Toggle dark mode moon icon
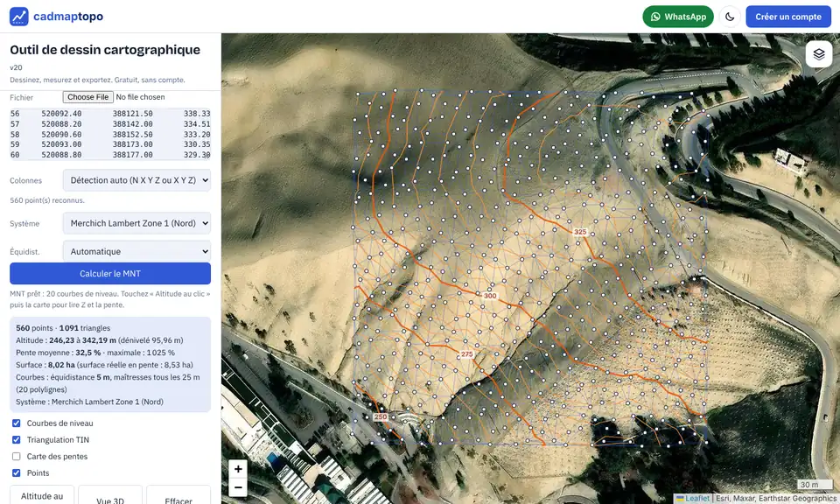 tap(730, 17)
